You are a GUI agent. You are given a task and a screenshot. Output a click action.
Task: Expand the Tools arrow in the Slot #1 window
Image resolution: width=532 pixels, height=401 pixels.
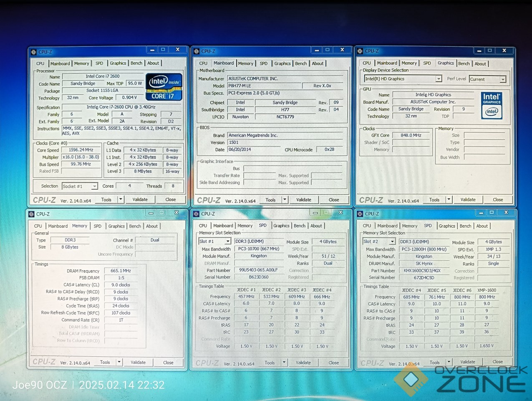click(x=285, y=363)
